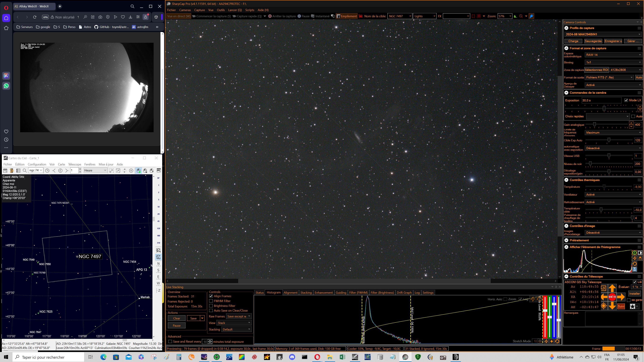644x362 pixels.
Task: Switch to the Drift Graph tab
Action: point(404,293)
